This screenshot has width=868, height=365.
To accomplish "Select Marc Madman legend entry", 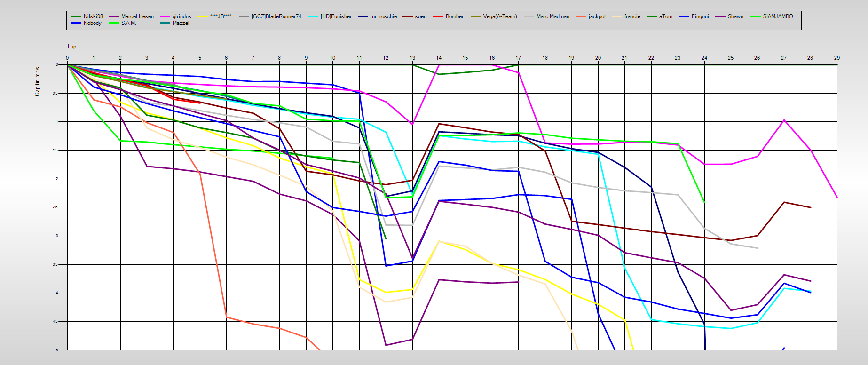I will coord(552,16).
